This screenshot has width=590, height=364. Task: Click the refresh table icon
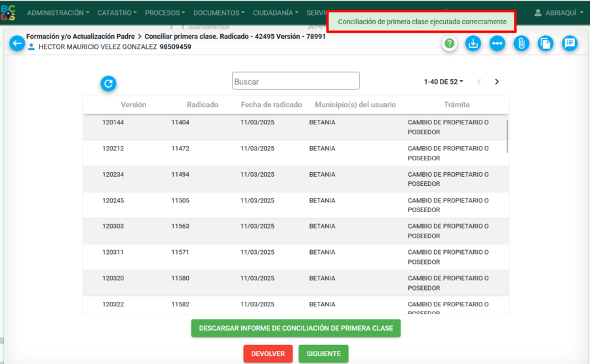coord(108,83)
